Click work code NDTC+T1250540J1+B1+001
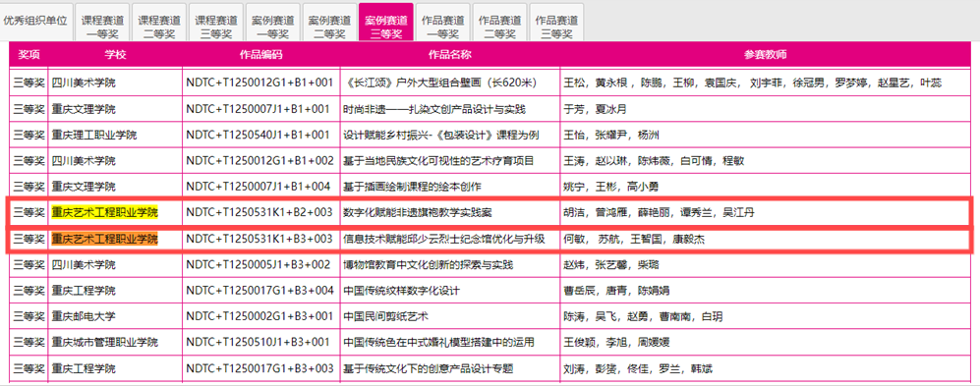Viewport: 980px width, 386px height. [258, 135]
